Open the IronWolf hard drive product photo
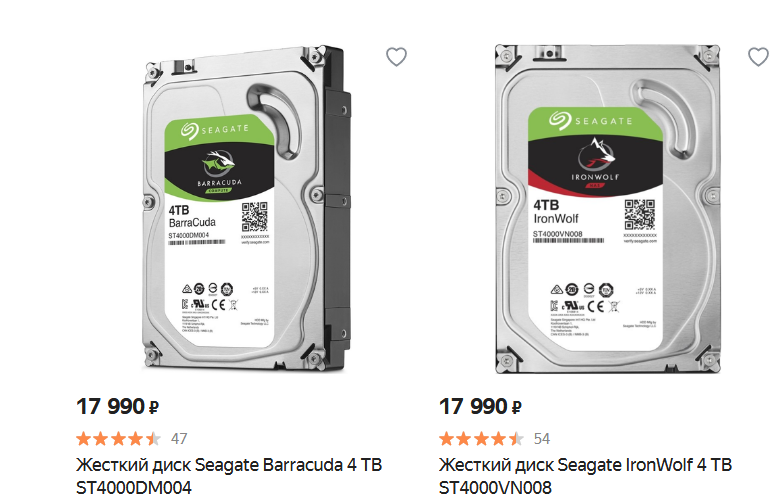Screen dimensions: 783x497 [607, 209]
